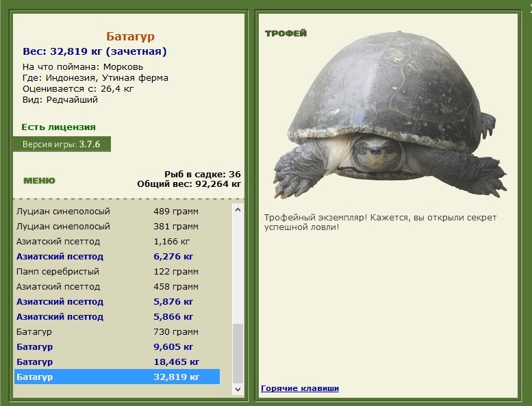532x406 pixels.
Task: Click the Есть лицензия label
Action: (58, 127)
